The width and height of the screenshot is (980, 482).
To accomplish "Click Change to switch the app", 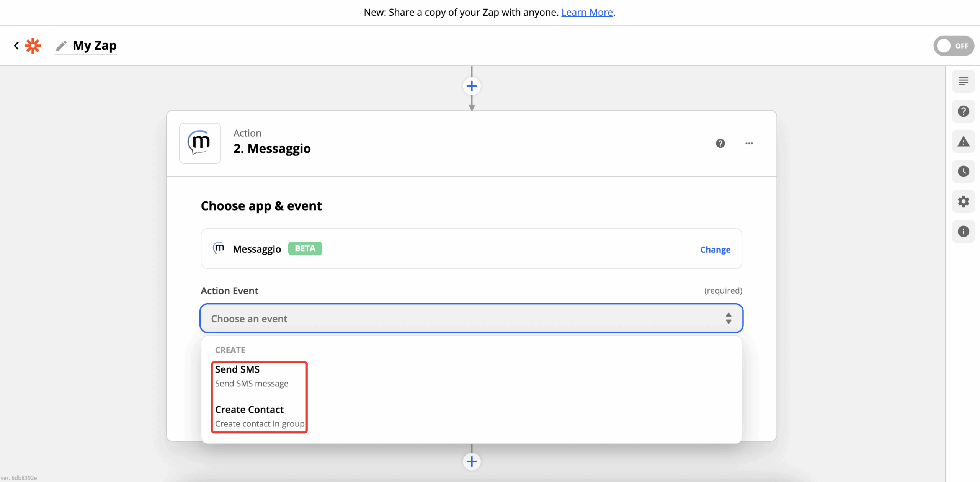I will pos(715,250).
